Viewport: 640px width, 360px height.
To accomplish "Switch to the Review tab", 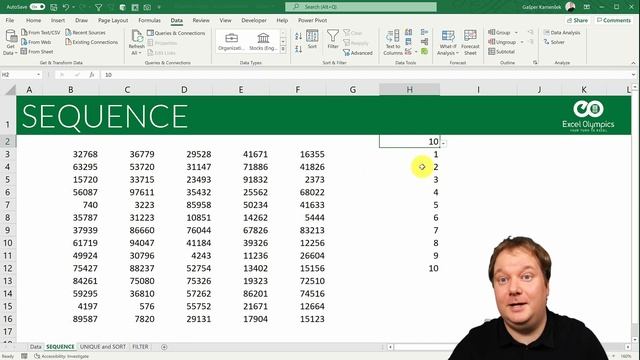I will pos(201,20).
